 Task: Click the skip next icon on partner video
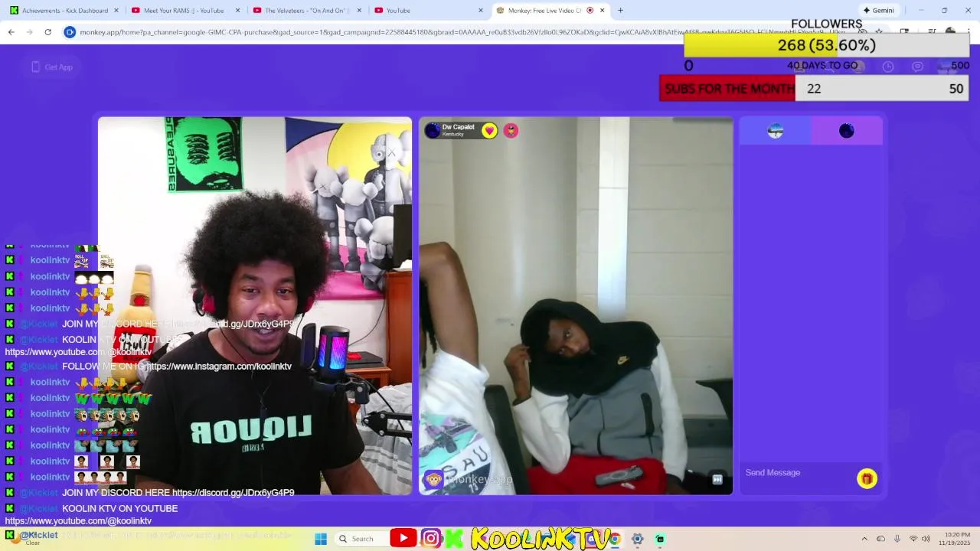tap(717, 479)
